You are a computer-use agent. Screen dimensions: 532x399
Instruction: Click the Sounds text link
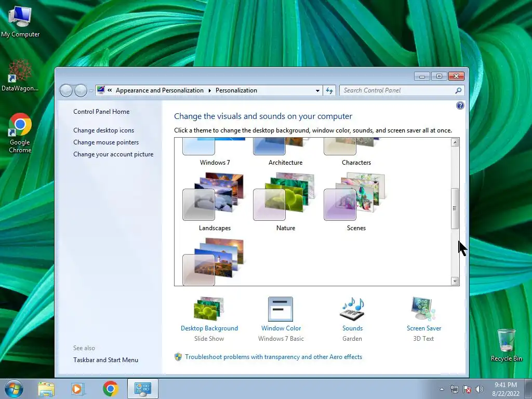point(353,328)
